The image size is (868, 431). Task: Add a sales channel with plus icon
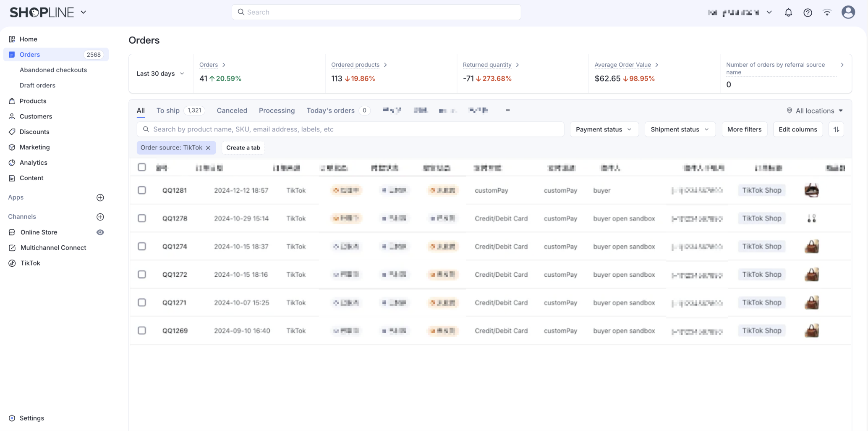pos(100,217)
